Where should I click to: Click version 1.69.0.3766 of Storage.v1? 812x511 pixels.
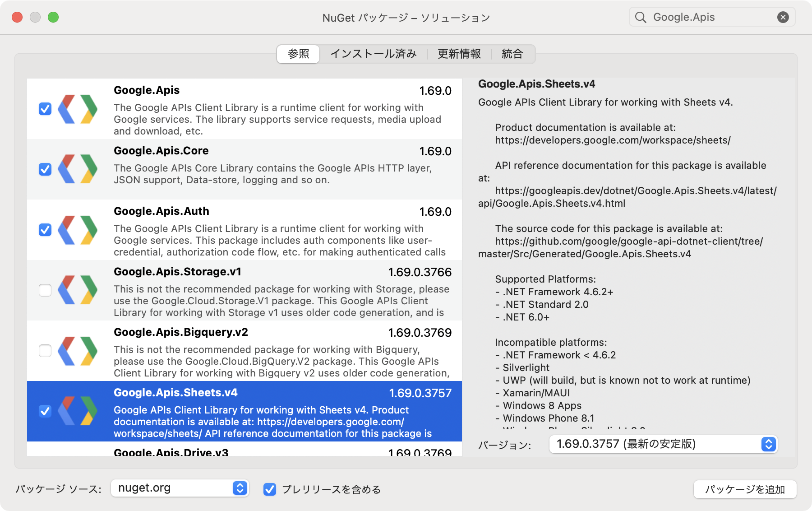click(x=420, y=272)
